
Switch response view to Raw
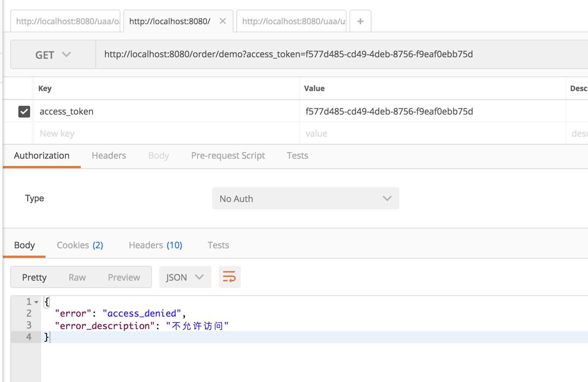[x=77, y=277]
